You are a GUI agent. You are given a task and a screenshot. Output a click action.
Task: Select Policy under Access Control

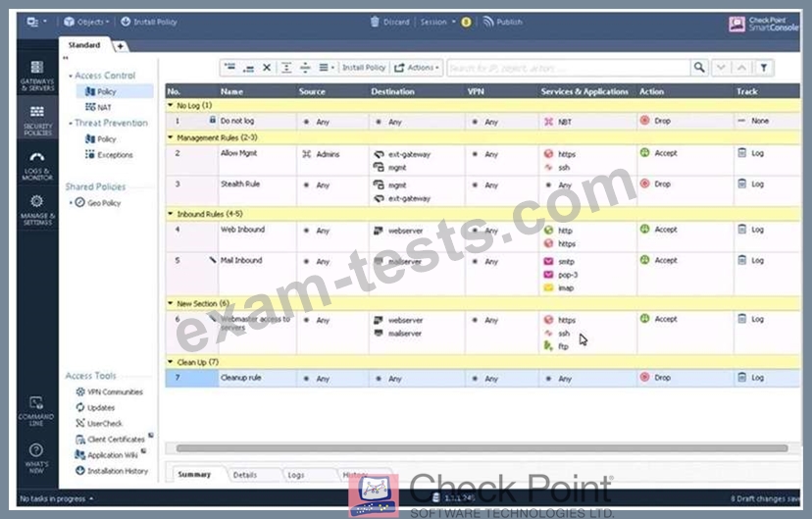point(106,91)
